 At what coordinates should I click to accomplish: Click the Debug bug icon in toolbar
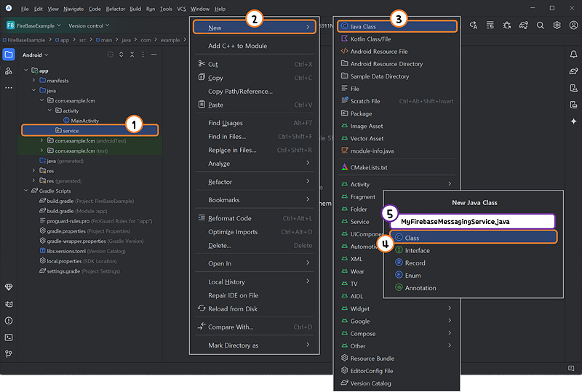click(506, 25)
